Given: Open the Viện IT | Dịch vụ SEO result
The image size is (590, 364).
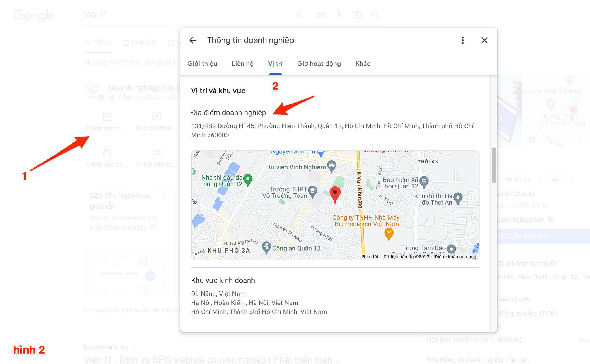Looking at the screenshot, I should [x=213, y=359].
